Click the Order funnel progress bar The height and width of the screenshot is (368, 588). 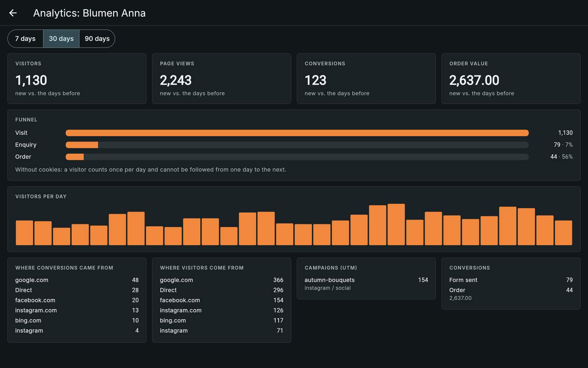pos(297,157)
